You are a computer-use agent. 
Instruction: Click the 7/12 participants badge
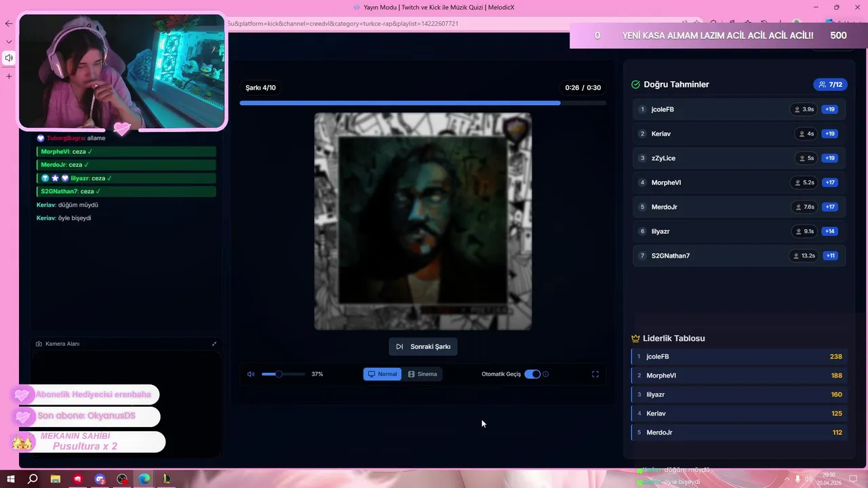tap(831, 85)
